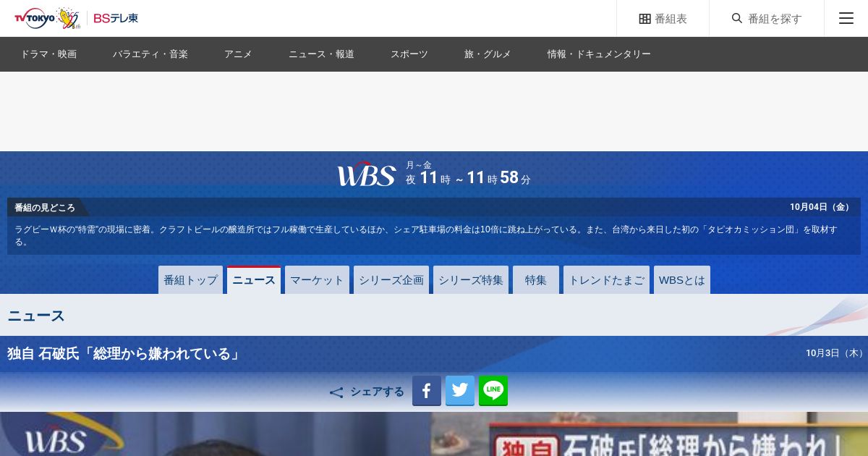Switch to 番組トップ tab
The image size is (868, 456).
click(190, 280)
